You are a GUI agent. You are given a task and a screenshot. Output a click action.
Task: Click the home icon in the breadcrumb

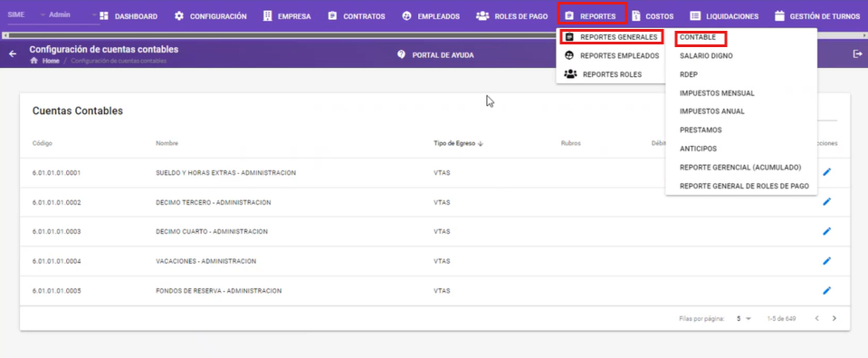pos(33,61)
